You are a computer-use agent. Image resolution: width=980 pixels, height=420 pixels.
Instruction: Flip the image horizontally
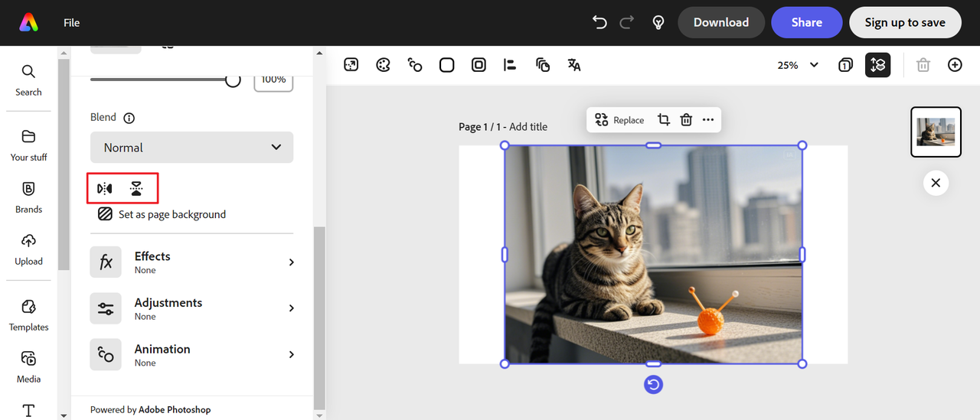tap(105, 188)
